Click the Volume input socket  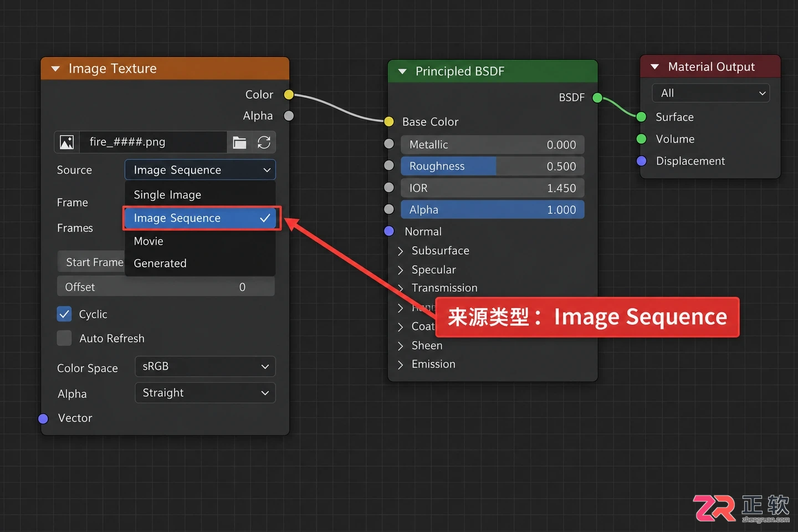(642, 139)
